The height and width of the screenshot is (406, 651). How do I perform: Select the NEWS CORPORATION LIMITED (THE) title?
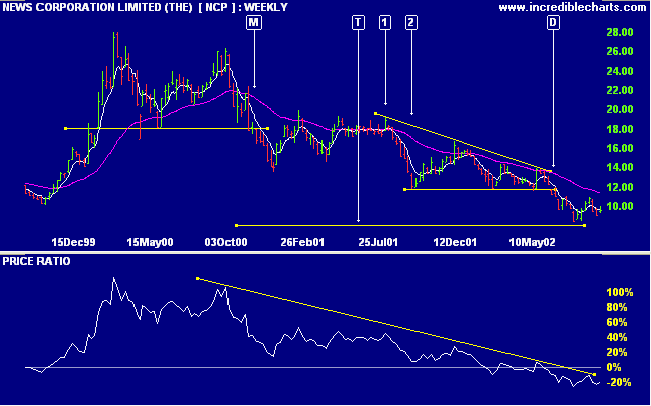click(98, 7)
